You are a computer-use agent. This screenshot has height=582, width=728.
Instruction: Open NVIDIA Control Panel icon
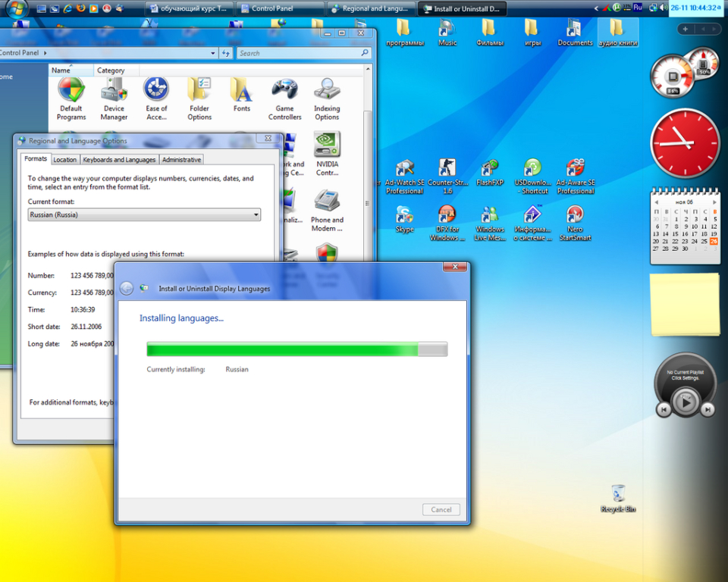(x=328, y=154)
